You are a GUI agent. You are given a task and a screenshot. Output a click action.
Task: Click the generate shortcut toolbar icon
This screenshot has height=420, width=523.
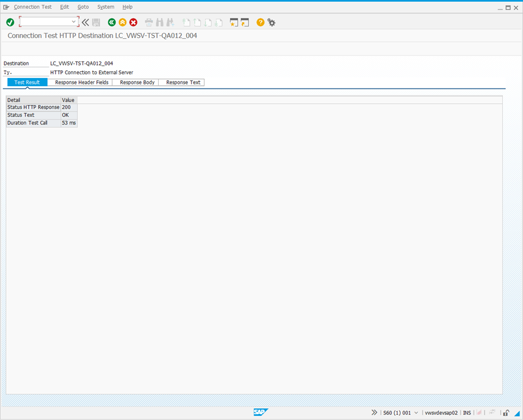pos(245,22)
